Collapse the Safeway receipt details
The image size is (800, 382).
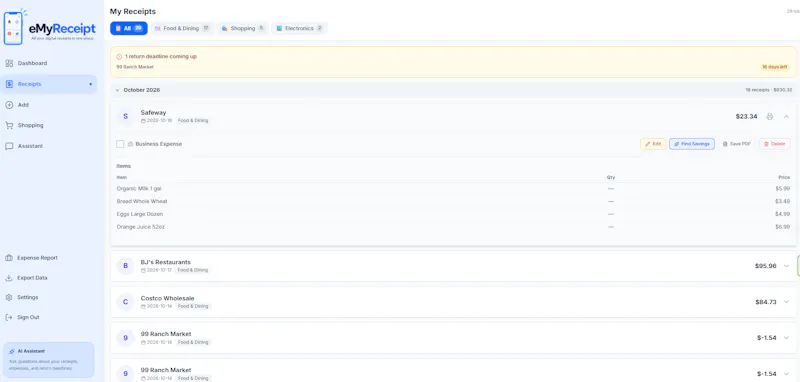pos(786,116)
